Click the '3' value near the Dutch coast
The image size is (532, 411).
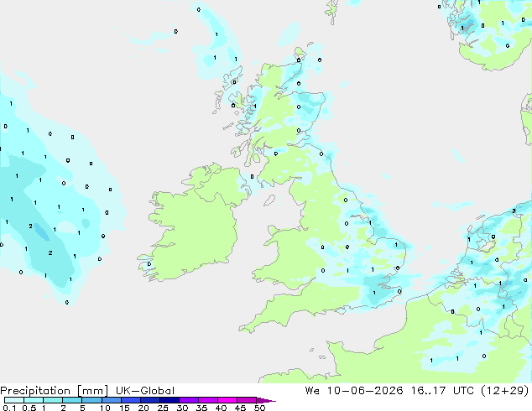click(x=514, y=211)
